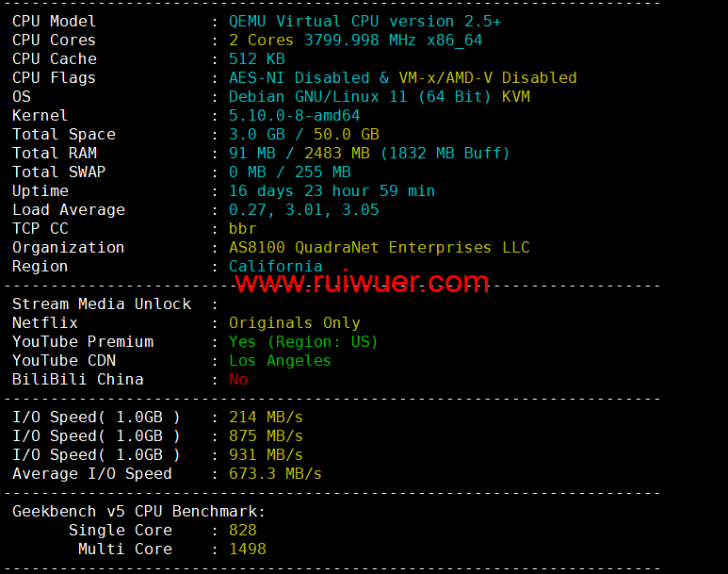Select the Load Average numbers
Viewport: 728px width, 574px height.
click(303, 209)
